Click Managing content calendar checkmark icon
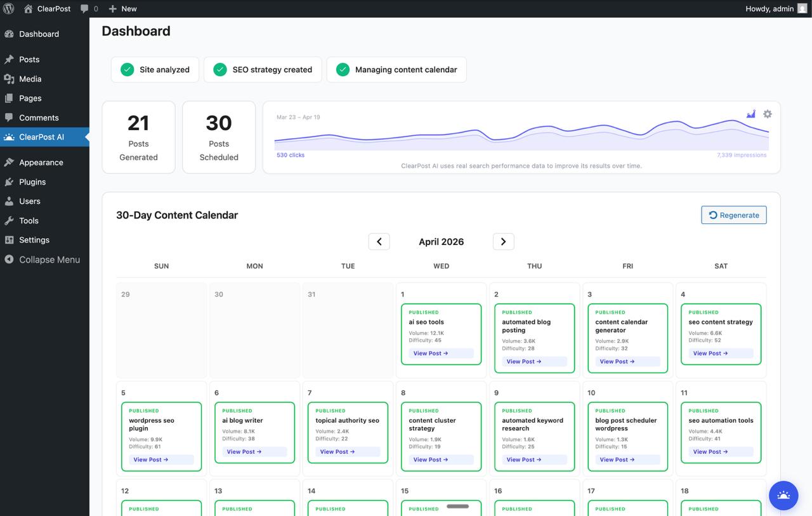The height and width of the screenshot is (516, 812). (x=343, y=70)
